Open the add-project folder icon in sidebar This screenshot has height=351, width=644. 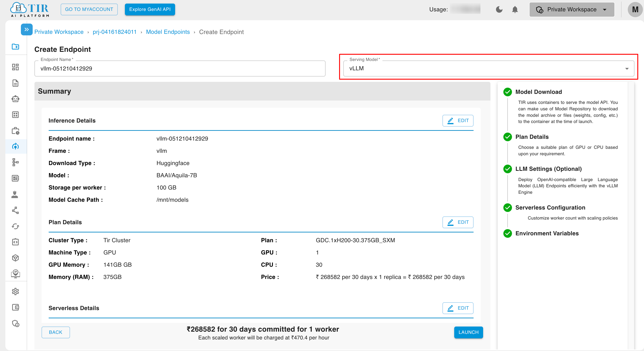tap(16, 46)
